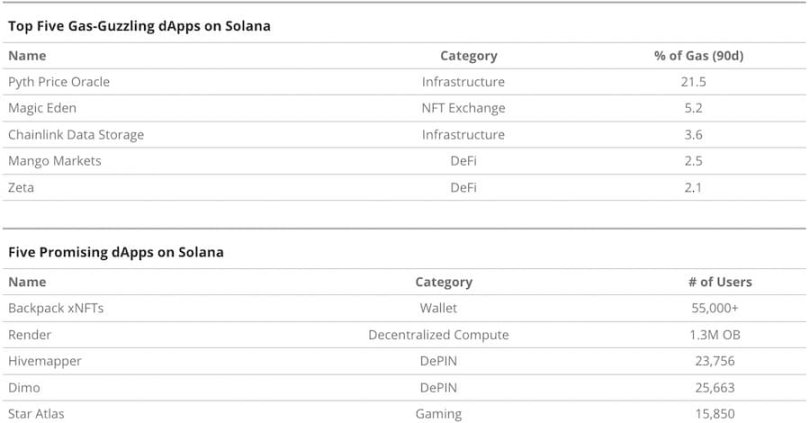
Task: Click the Pyth Price Oracle row name
Action: pos(59,82)
